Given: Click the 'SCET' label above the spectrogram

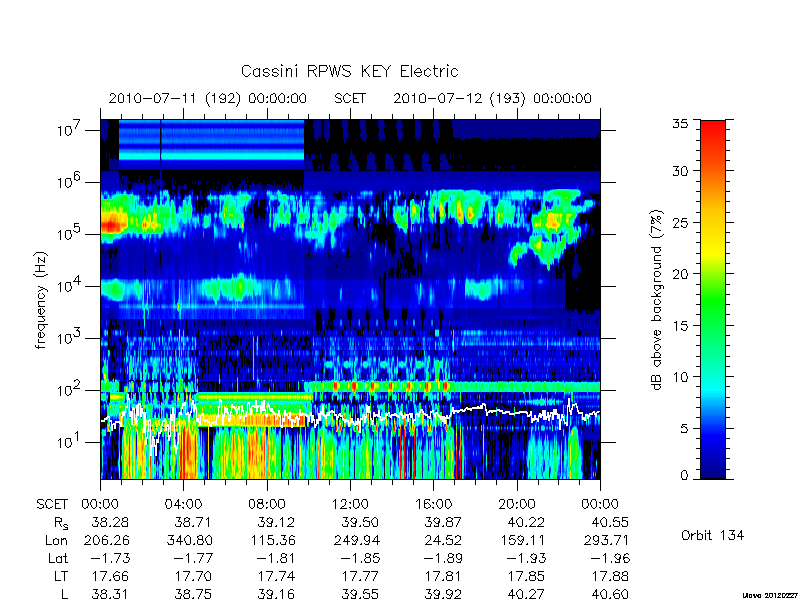Looking at the screenshot, I should [350, 98].
